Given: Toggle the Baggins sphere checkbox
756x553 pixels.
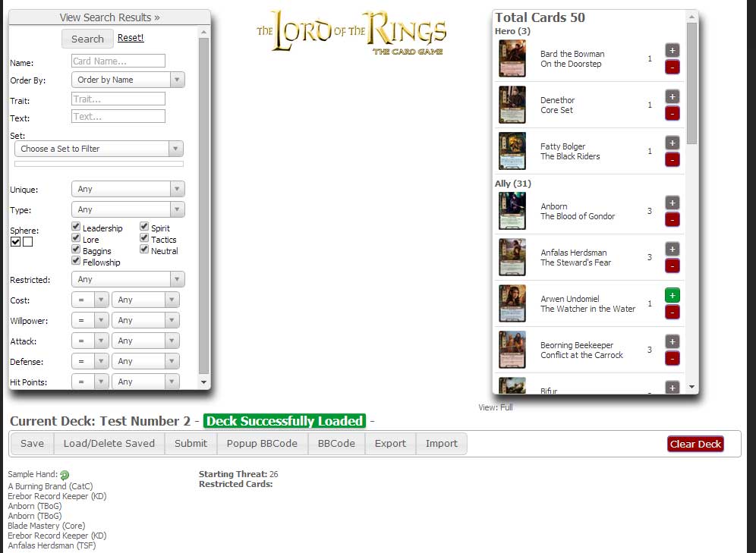Looking at the screenshot, I should [76, 249].
